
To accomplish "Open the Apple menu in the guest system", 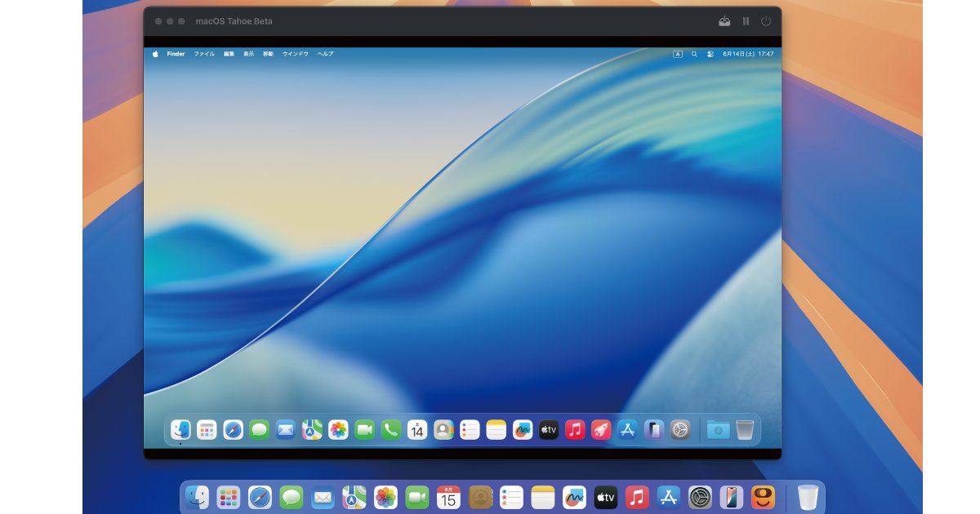I will [x=154, y=54].
